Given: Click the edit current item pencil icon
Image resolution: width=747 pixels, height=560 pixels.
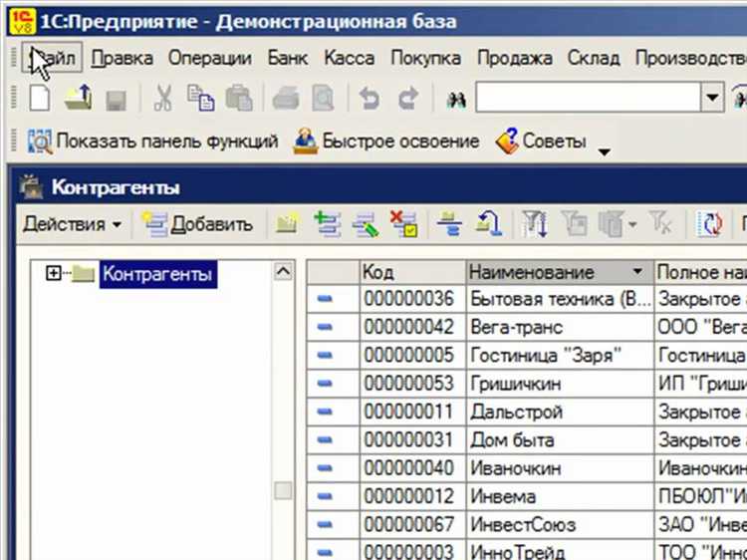Looking at the screenshot, I should point(366,225).
